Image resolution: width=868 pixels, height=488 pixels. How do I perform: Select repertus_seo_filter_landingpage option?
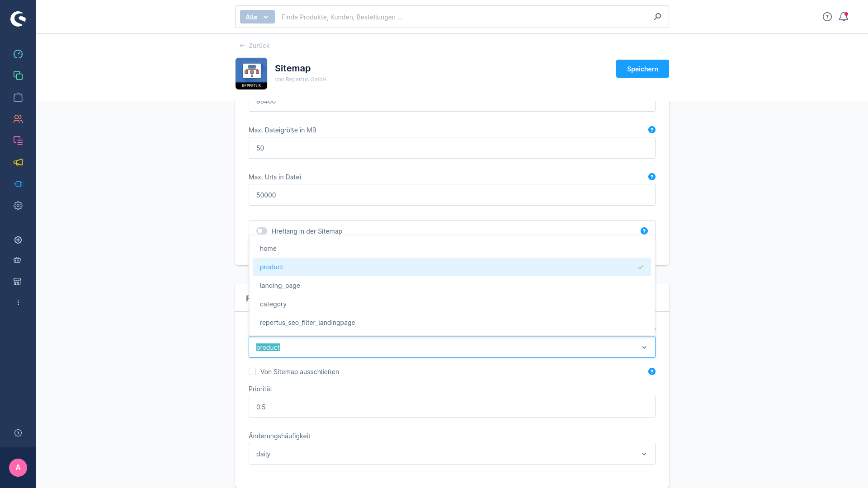pos(452,323)
